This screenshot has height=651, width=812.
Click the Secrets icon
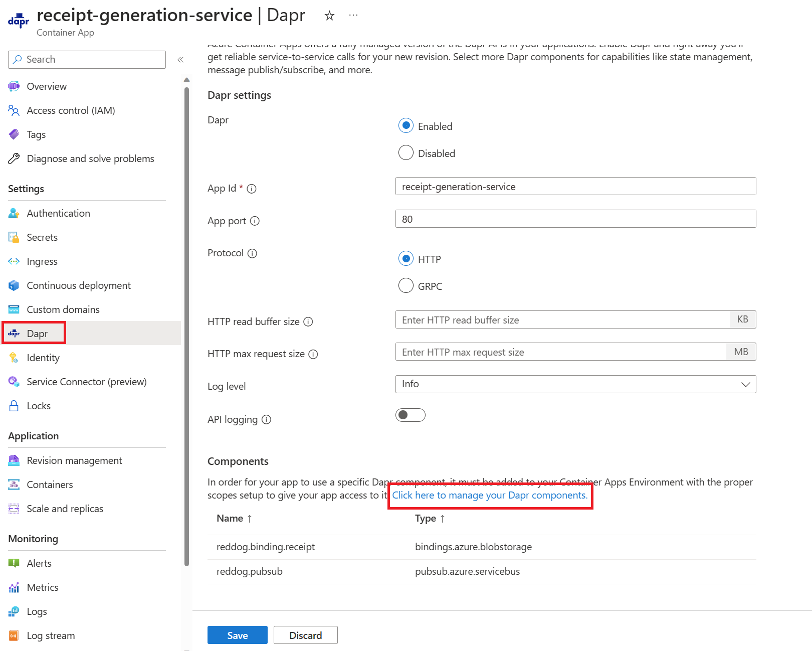click(x=14, y=237)
